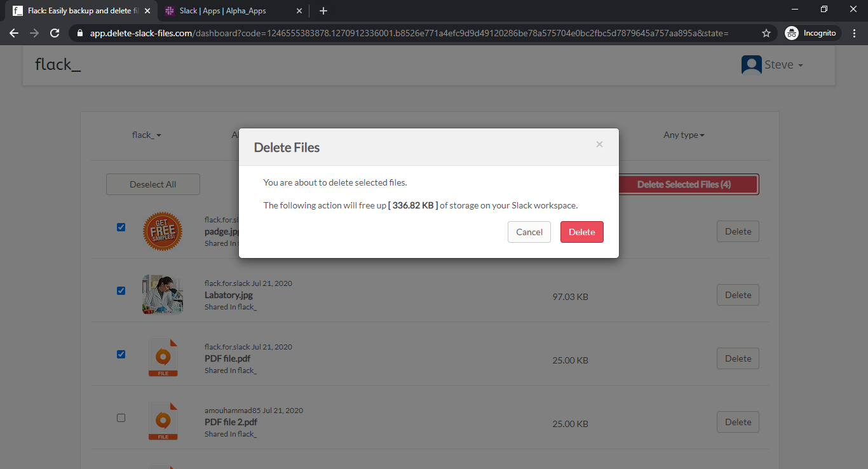
Task: Expand the Any type filter dropdown
Action: pos(684,135)
